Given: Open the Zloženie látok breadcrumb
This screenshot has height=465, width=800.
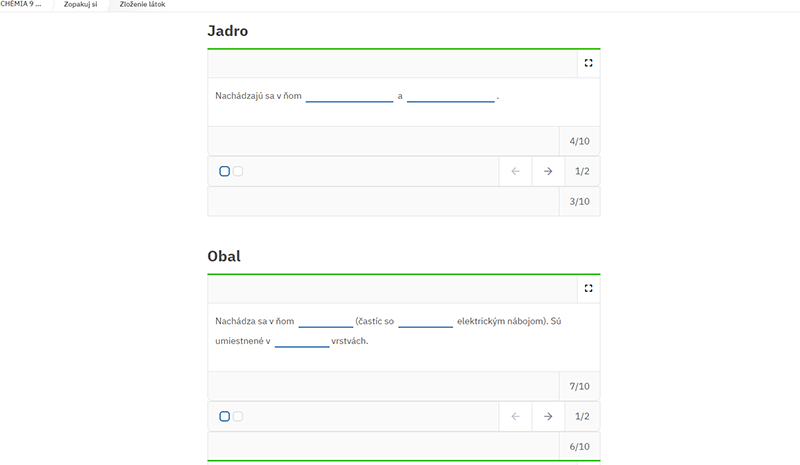Looking at the screenshot, I should (142, 4).
